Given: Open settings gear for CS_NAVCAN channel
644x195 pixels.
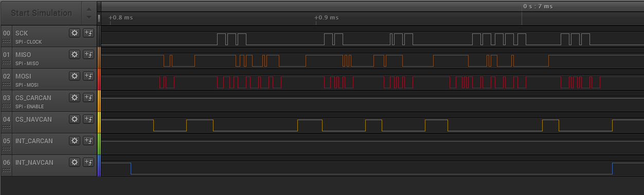Looking at the screenshot, I should [x=75, y=119].
